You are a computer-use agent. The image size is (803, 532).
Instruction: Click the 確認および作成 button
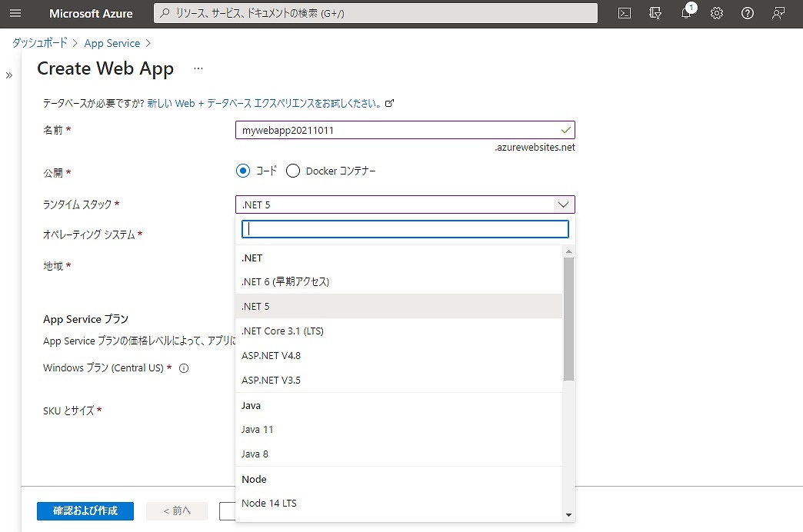[x=85, y=510]
